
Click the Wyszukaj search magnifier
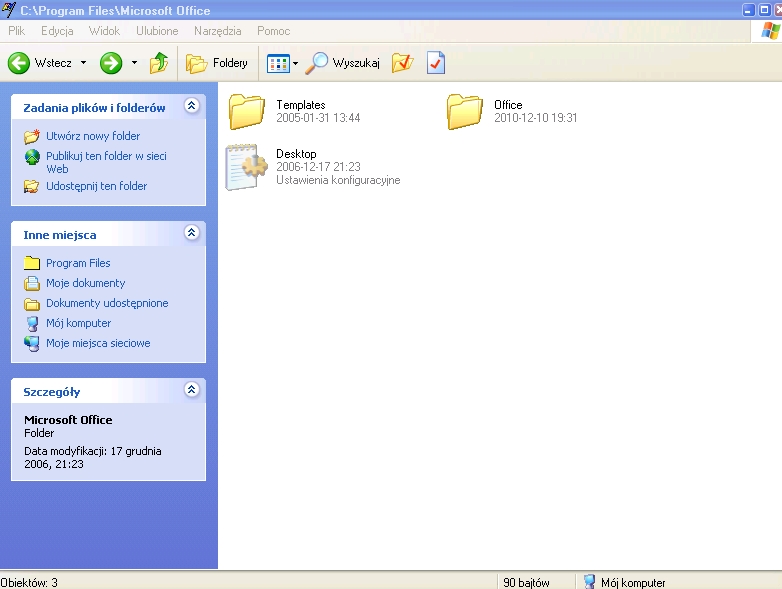(x=342, y=63)
